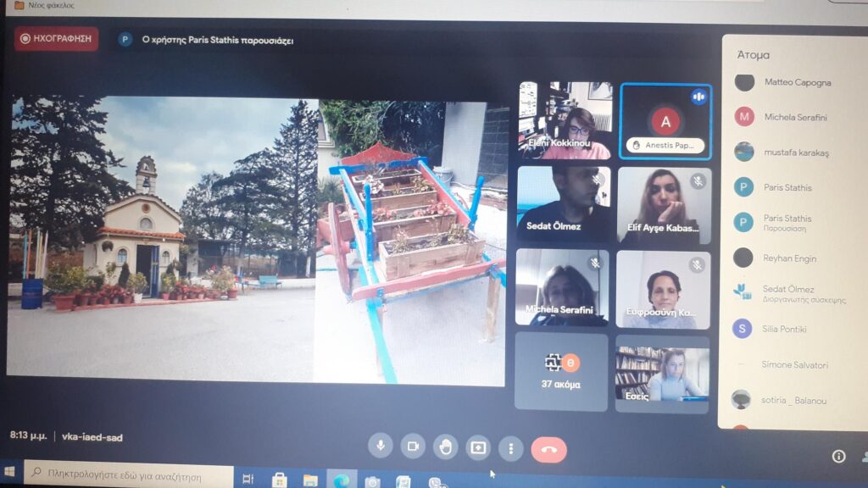The height and width of the screenshot is (488, 868).
Task: Click the M avatar for Michela Serafini
Action: coord(744,117)
